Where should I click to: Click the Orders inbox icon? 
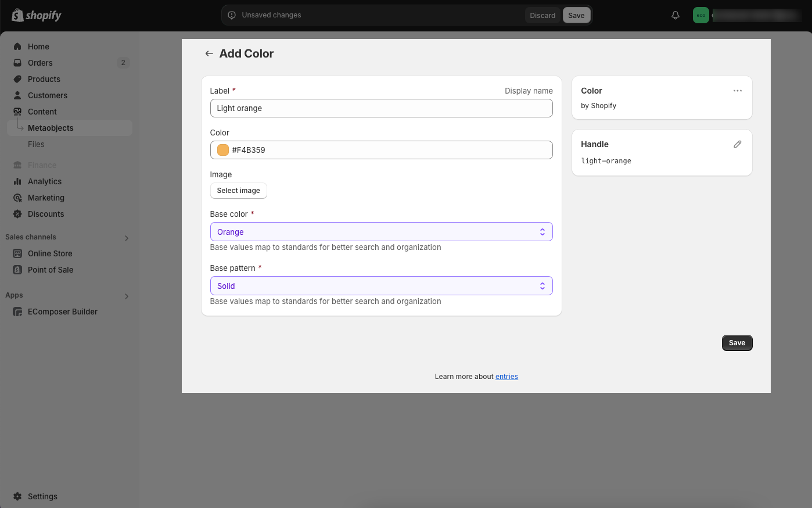pos(17,63)
